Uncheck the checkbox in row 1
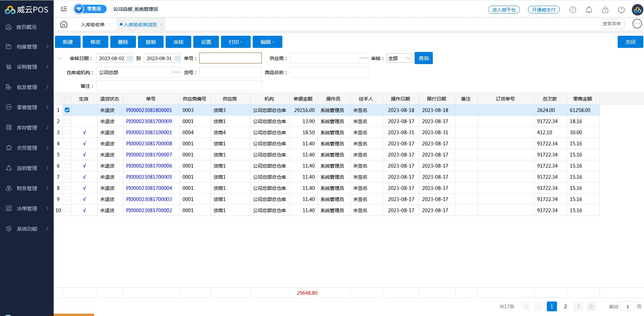The height and width of the screenshot is (316, 644). [x=67, y=110]
